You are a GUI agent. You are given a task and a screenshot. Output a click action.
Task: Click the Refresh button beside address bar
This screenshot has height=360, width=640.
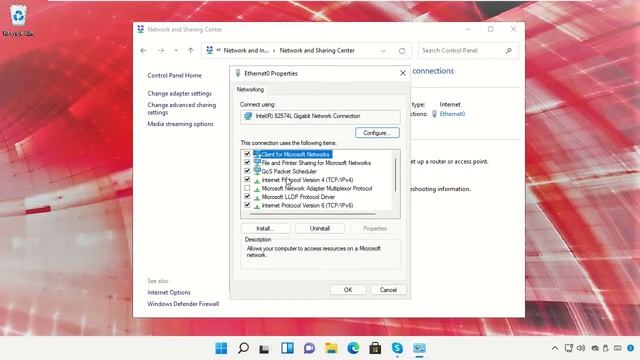[402, 51]
